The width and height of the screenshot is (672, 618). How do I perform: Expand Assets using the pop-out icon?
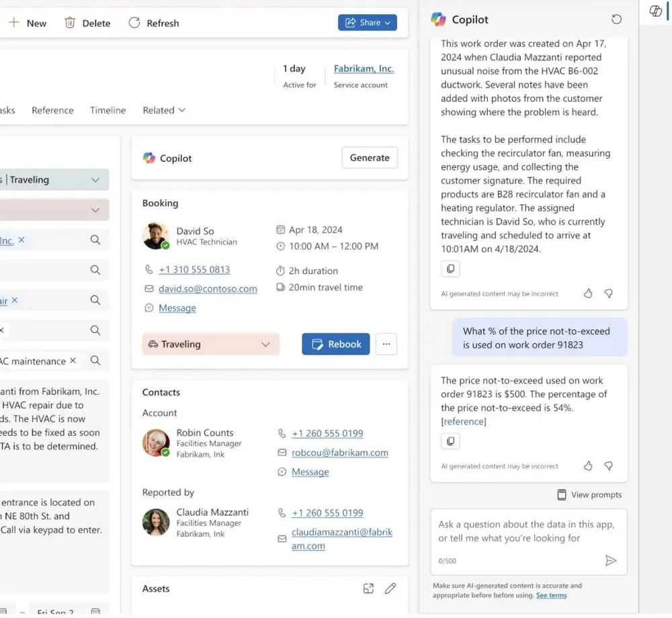pyautogui.click(x=368, y=588)
